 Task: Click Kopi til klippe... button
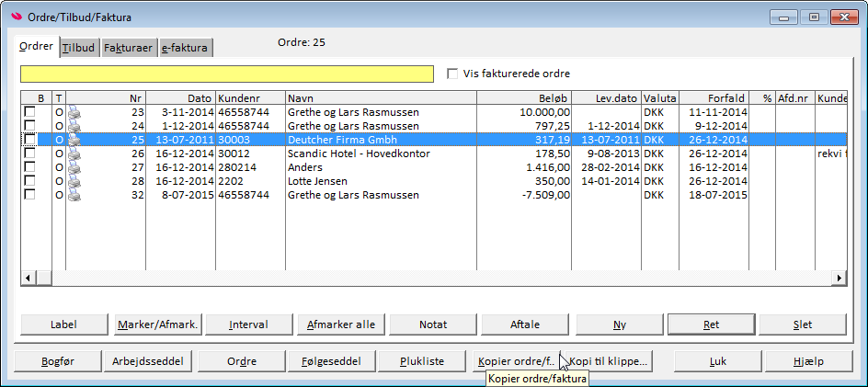(607, 362)
